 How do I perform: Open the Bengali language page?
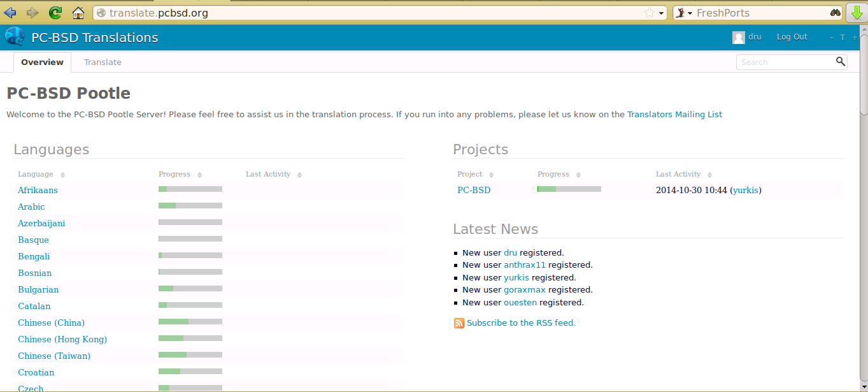[34, 256]
